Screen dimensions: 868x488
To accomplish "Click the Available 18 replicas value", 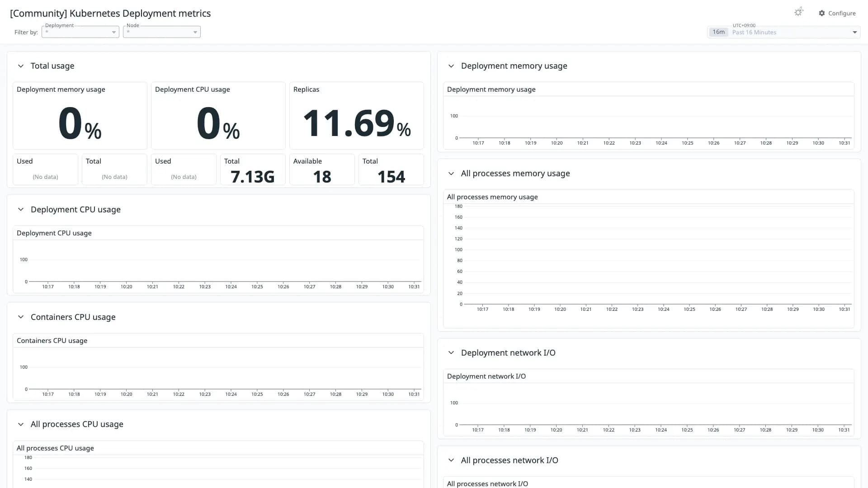I will pos(322,177).
